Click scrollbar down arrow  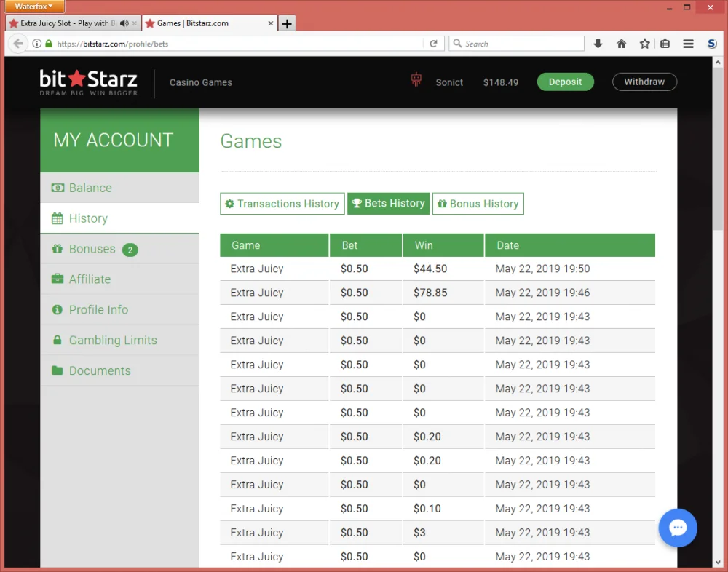coord(717,563)
